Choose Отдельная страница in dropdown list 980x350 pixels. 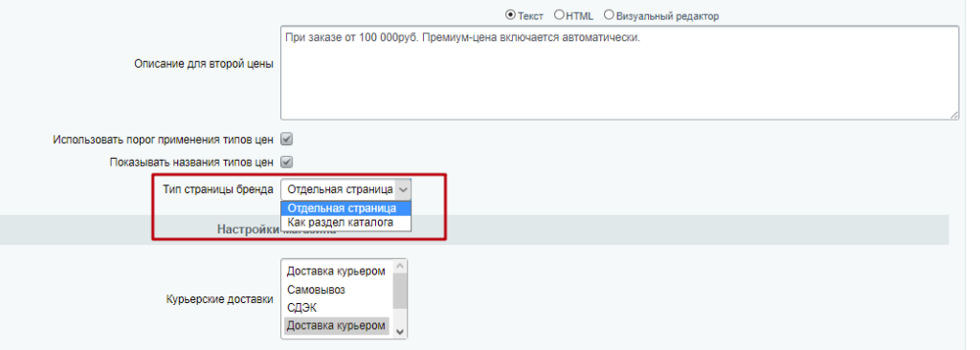click(345, 208)
